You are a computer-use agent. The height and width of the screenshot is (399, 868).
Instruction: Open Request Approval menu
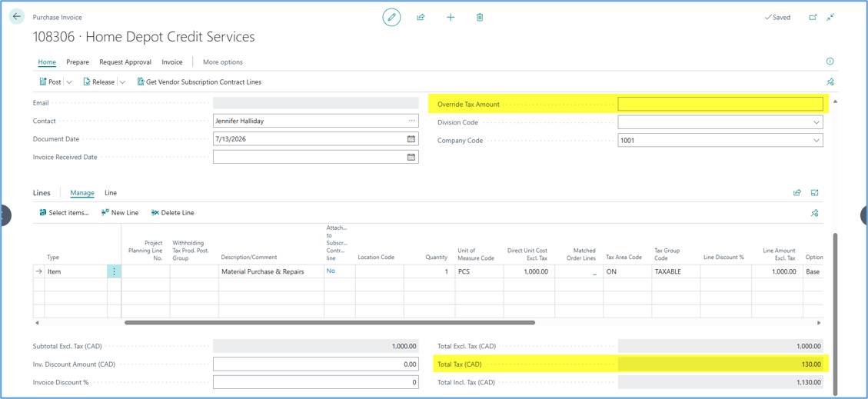(x=125, y=62)
